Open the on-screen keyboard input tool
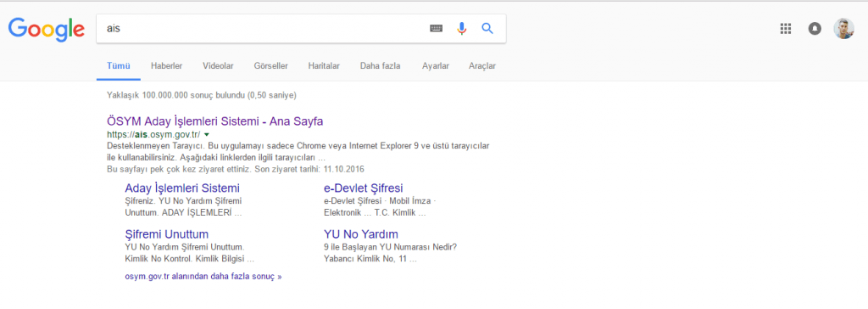Viewport: 868px width, 309px height. pos(437,29)
